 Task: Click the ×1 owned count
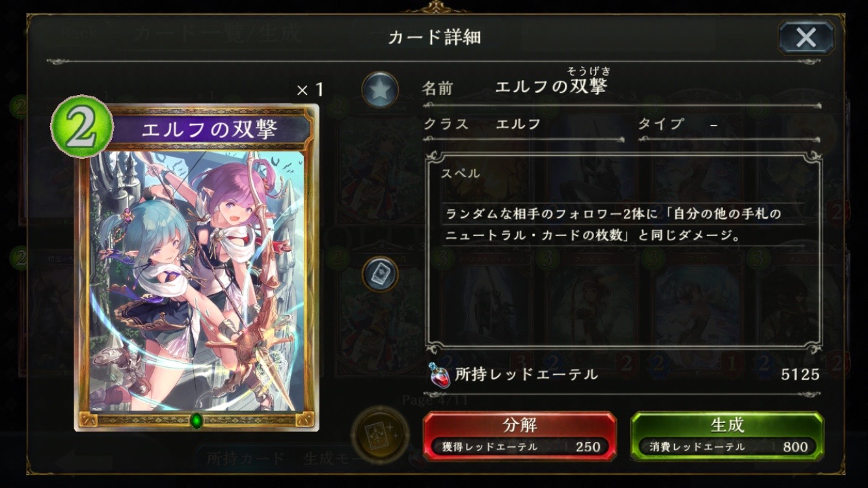click(x=309, y=90)
